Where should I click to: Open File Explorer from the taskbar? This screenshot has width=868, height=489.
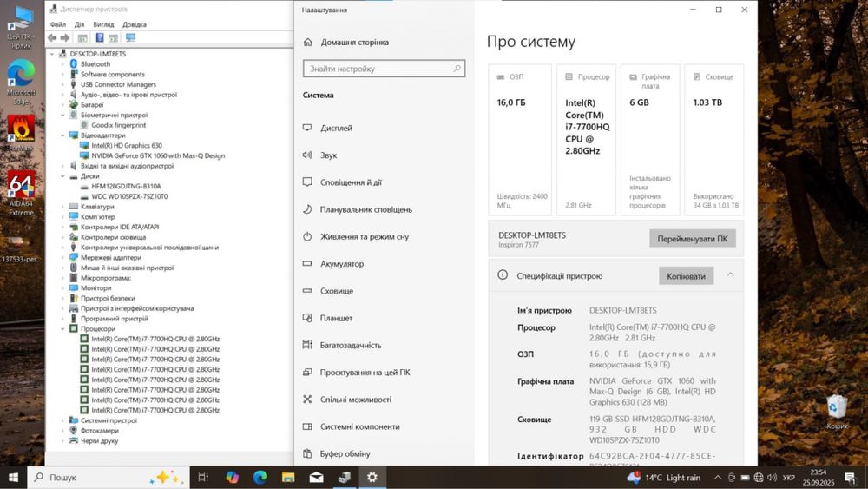288,478
